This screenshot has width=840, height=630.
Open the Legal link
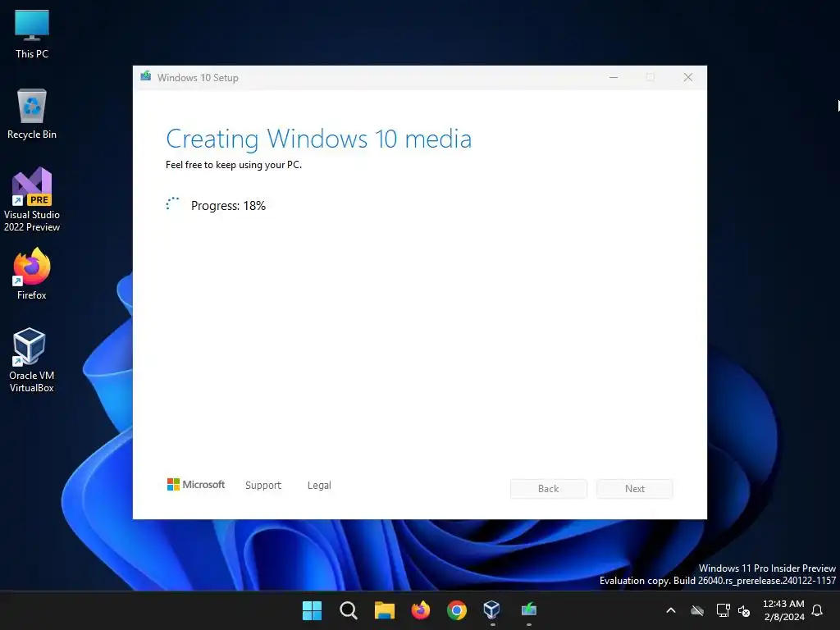(319, 485)
